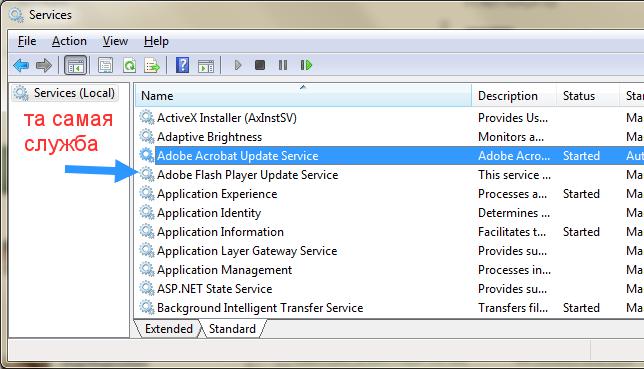Click gear icon beside Application Information

coord(147,231)
